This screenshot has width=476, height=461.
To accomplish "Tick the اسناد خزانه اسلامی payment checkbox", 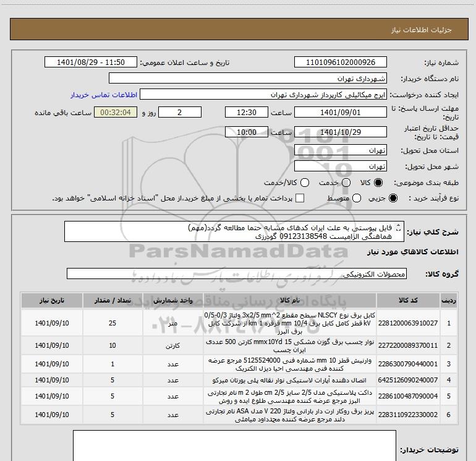I will pyautogui.click(x=300, y=198).
